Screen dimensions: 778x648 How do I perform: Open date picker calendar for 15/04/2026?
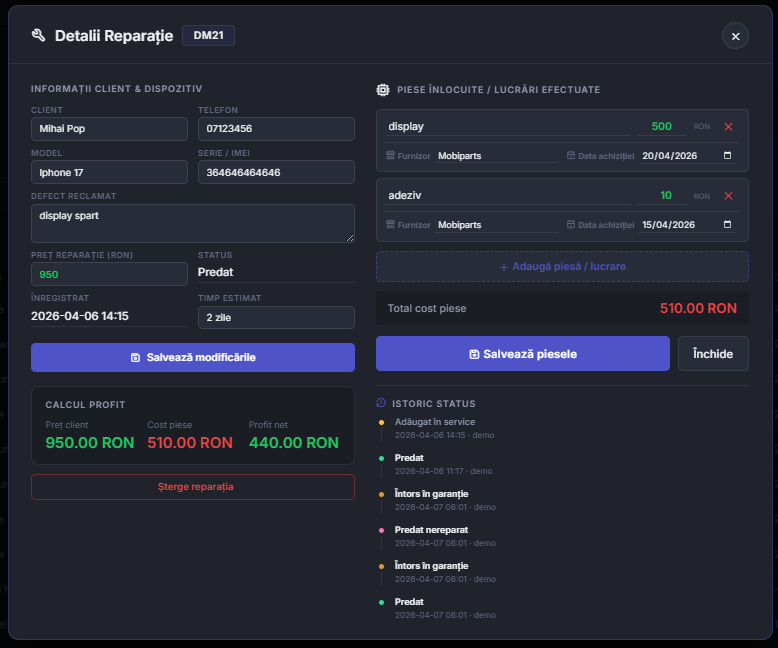(727, 224)
